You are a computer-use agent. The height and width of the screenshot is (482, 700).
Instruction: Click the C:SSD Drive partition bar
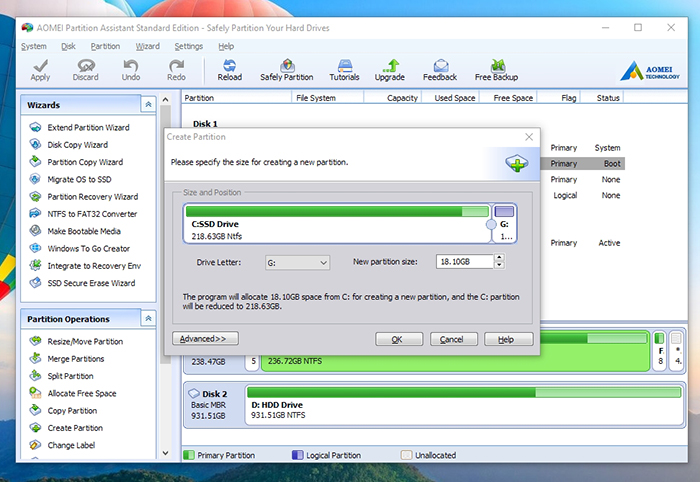(337, 224)
